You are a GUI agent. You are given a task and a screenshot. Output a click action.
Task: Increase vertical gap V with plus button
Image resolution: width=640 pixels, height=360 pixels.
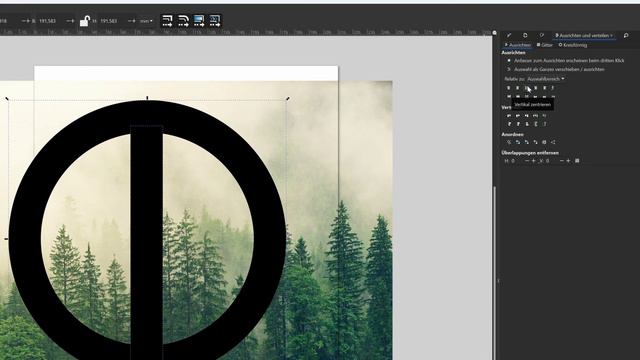568,161
